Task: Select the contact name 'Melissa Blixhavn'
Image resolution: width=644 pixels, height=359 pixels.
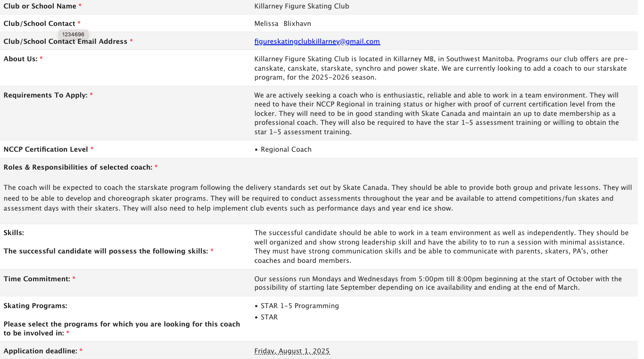Action: [x=282, y=24]
